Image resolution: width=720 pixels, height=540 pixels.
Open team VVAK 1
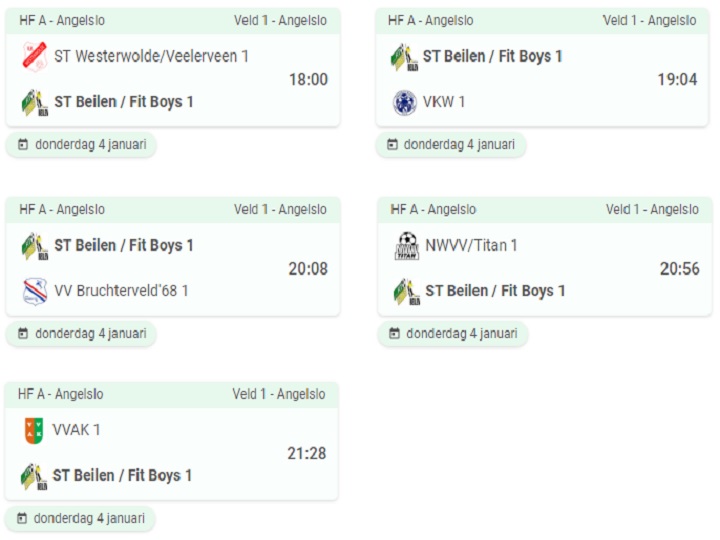click(x=76, y=430)
